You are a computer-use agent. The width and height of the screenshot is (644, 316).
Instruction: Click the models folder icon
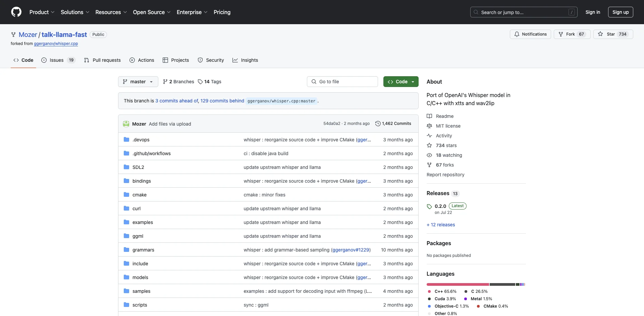(x=126, y=277)
